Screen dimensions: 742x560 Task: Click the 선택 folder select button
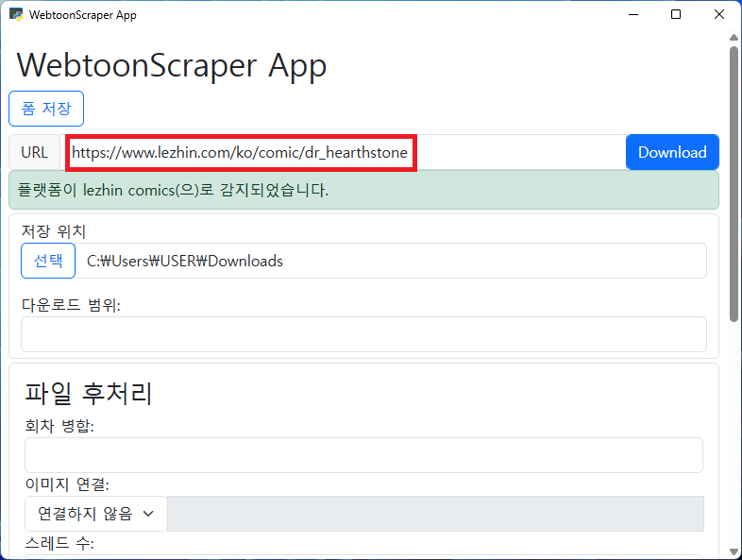click(x=48, y=261)
